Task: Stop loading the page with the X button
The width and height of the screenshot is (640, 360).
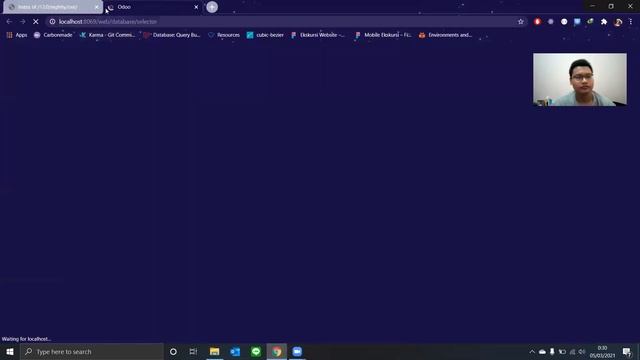Action: click(x=36, y=22)
